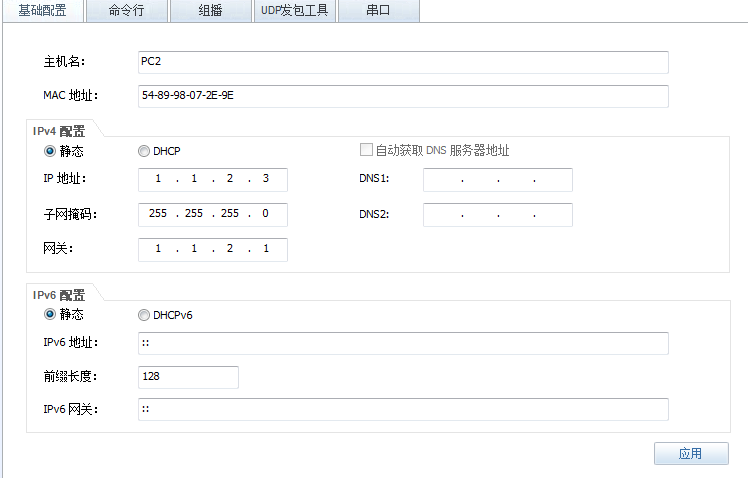The width and height of the screenshot is (748, 478).
Task: Open the 串口 tab
Action: [379, 10]
